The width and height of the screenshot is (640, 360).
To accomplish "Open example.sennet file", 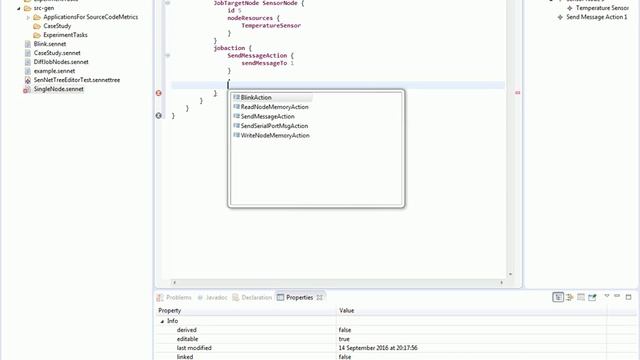I will coord(54,71).
